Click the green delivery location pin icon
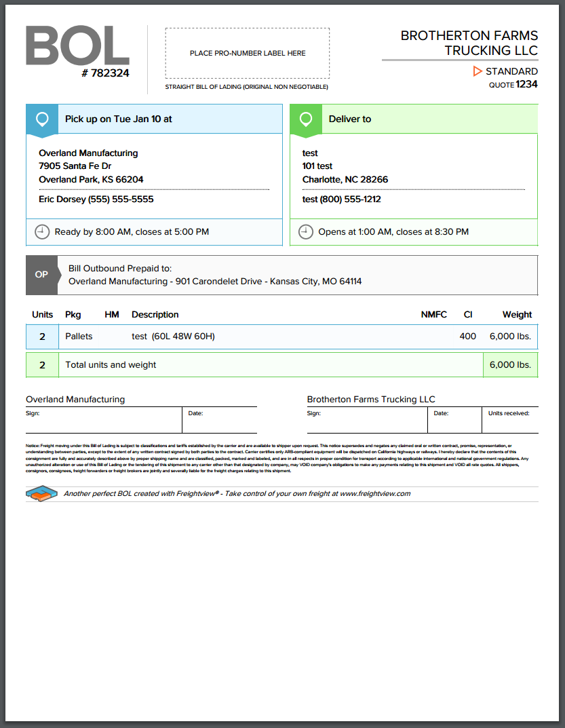Screen dimensions: 565x728 tap(306, 119)
